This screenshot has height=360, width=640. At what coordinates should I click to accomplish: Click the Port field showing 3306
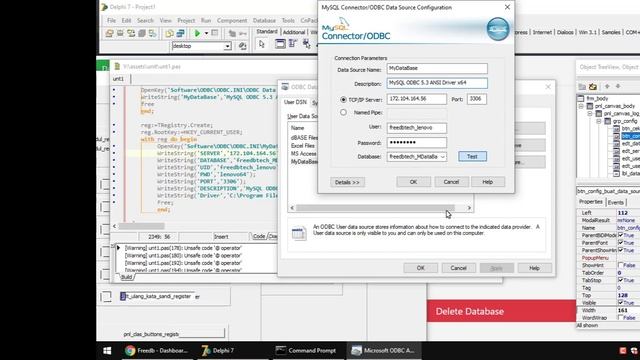pyautogui.click(x=476, y=99)
